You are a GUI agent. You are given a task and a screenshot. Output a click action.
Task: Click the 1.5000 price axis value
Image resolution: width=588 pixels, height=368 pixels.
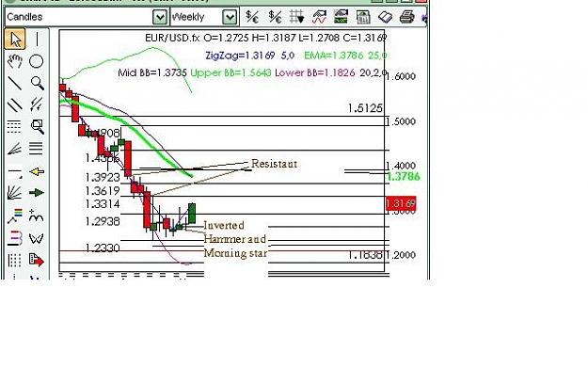click(x=401, y=121)
